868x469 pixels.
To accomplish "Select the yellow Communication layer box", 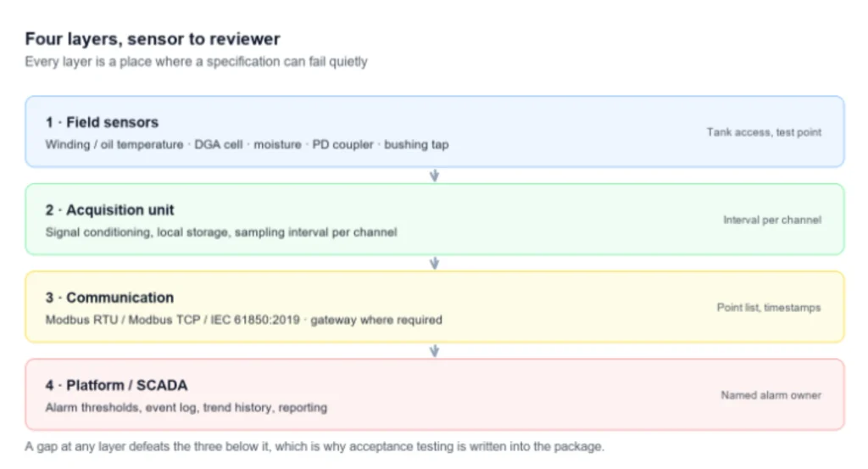I will pyautogui.click(x=435, y=307).
